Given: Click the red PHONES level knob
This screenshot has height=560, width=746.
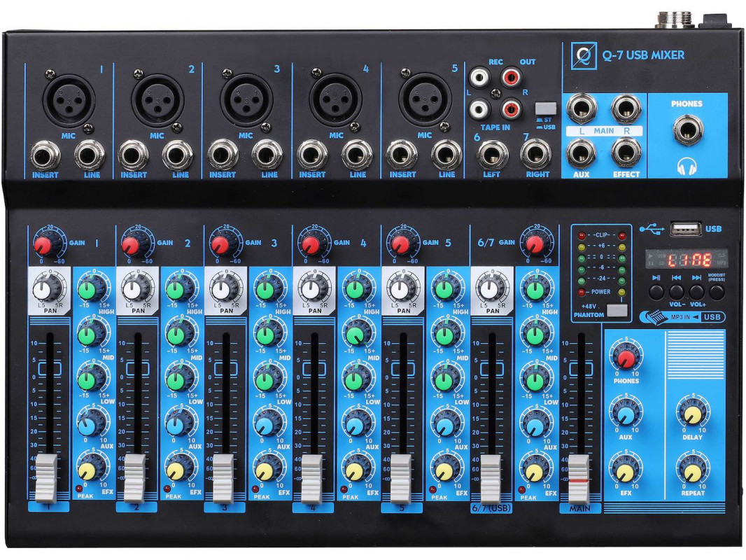Looking at the screenshot, I should point(626,360).
